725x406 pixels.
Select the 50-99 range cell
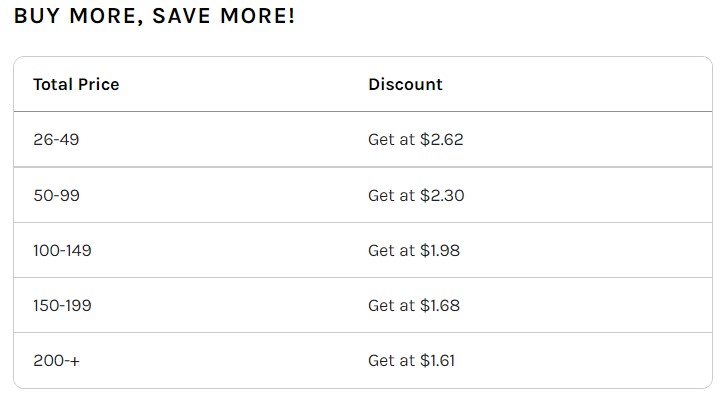(56, 196)
